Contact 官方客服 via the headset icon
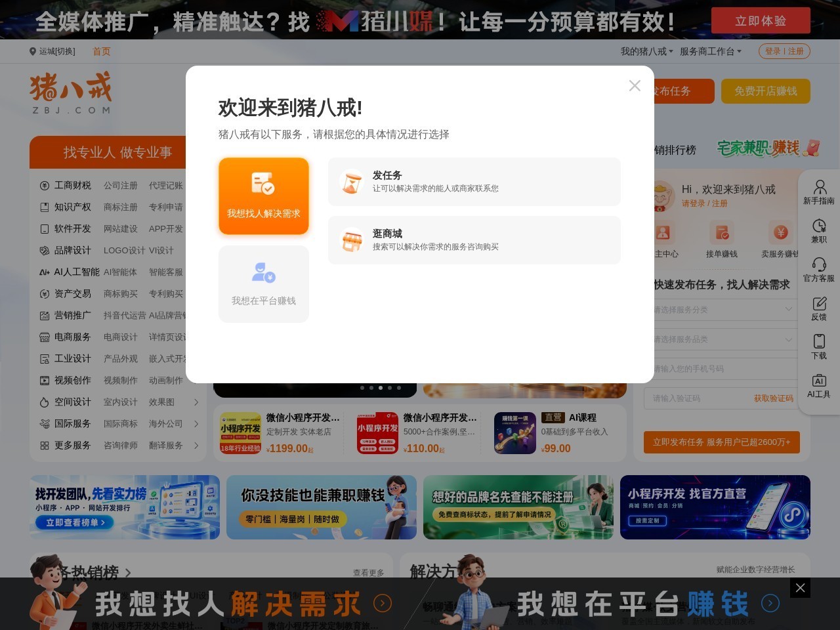840x630 pixels. 819,264
